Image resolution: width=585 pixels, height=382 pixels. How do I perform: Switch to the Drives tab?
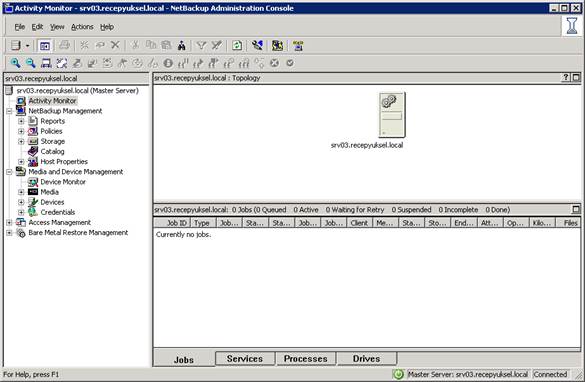(x=366, y=358)
